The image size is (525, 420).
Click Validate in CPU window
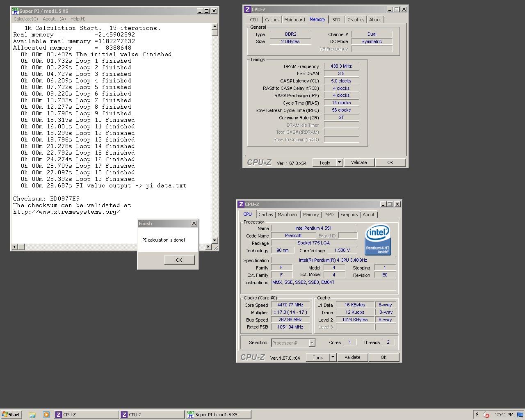tap(352, 358)
